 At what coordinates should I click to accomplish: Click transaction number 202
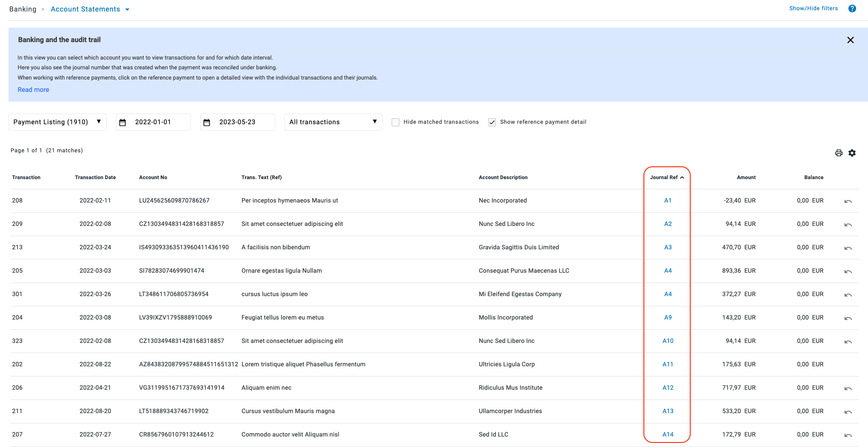coord(17,364)
